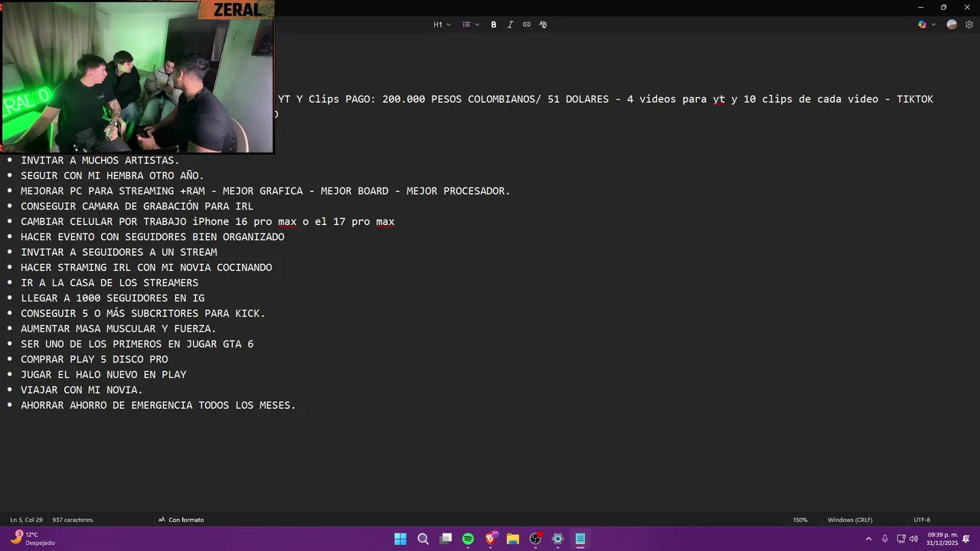The image size is (980, 551).
Task: Click the '937 caracteres.' count in status bar
Action: point(73,520)
